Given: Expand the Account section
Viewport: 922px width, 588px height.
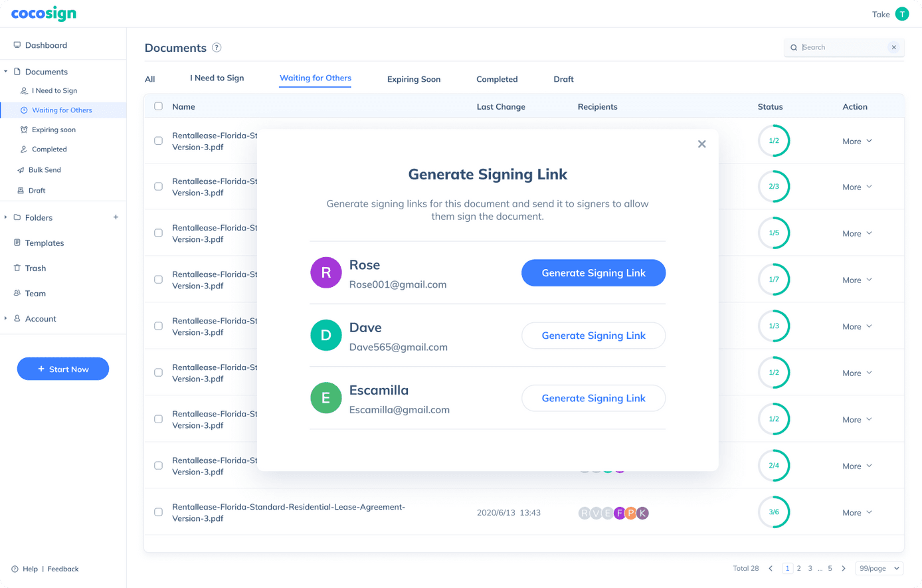Looking at the screenshot, I should (x=6, y=319).
